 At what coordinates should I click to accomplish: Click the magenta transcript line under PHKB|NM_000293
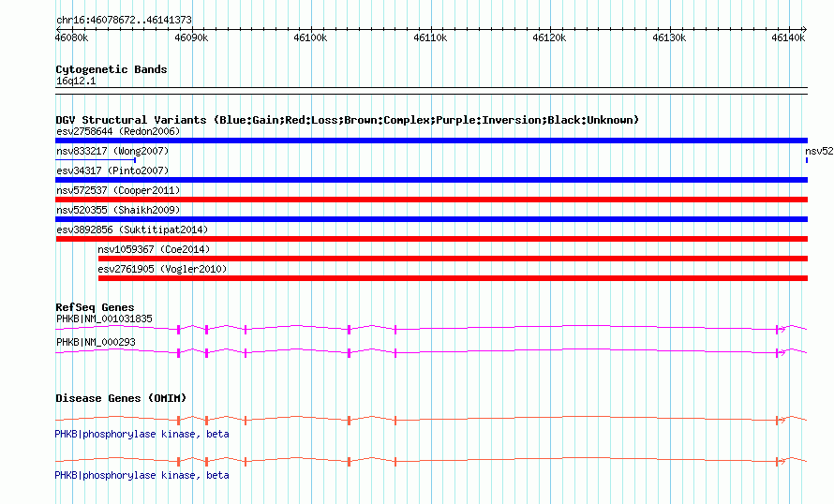coord(431,352)
